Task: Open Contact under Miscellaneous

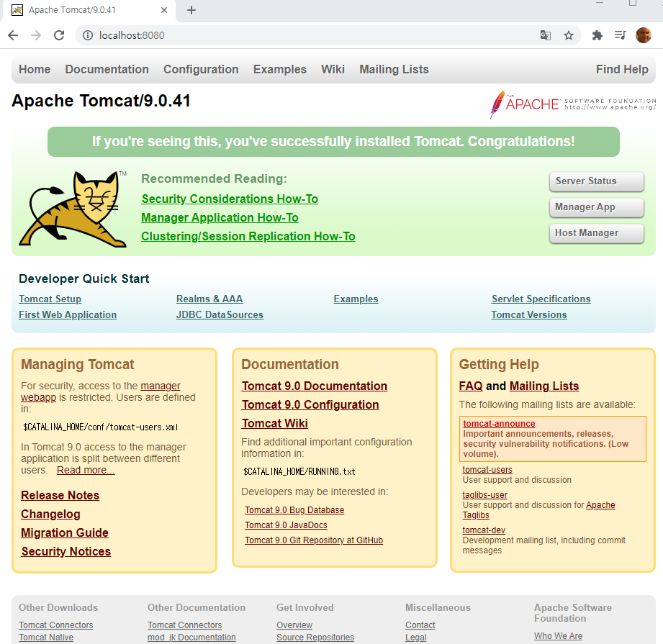Action: pyautogui.click(x=420, y=625)
